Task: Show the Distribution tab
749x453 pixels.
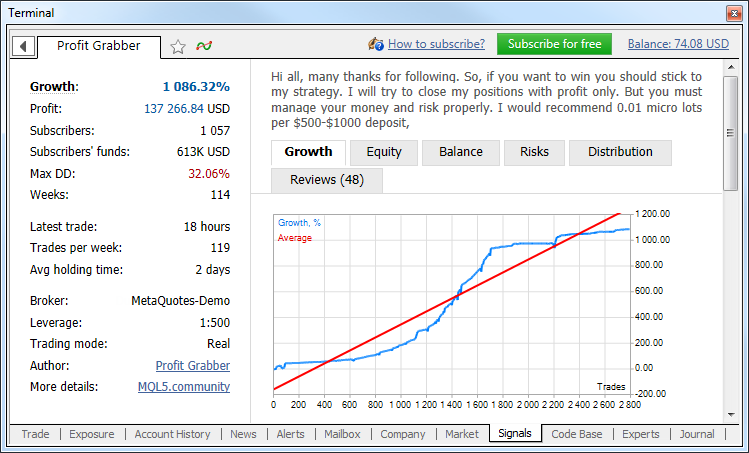Action: [x=620, y=152]
